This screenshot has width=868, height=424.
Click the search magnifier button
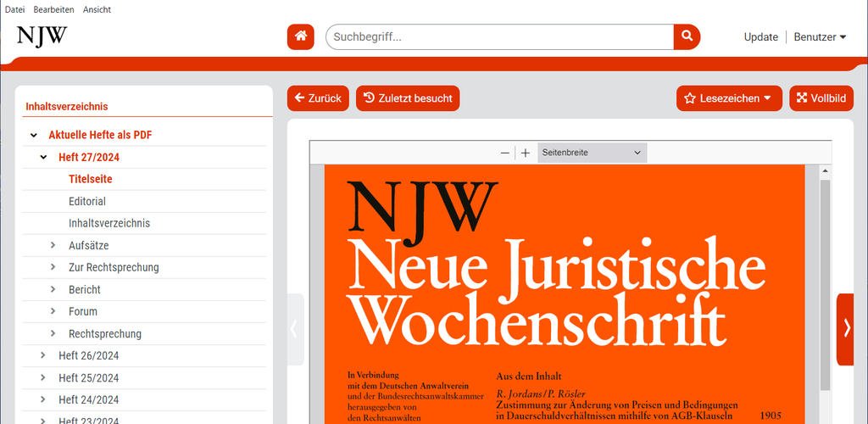(687, 37)
